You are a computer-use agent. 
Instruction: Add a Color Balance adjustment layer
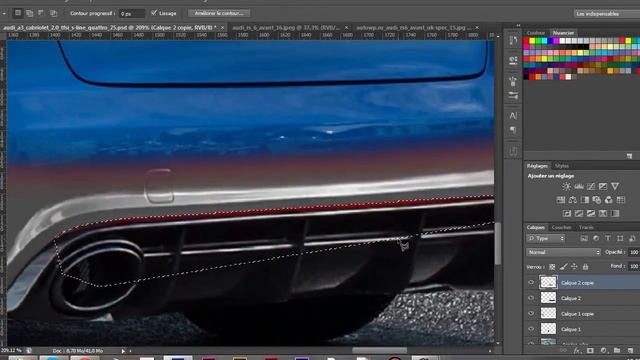(x=573, y=200)
